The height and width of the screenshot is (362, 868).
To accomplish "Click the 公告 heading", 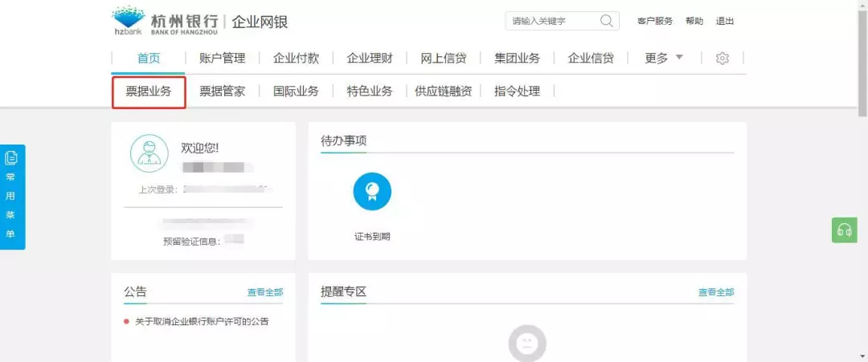I will coord(135,291).
